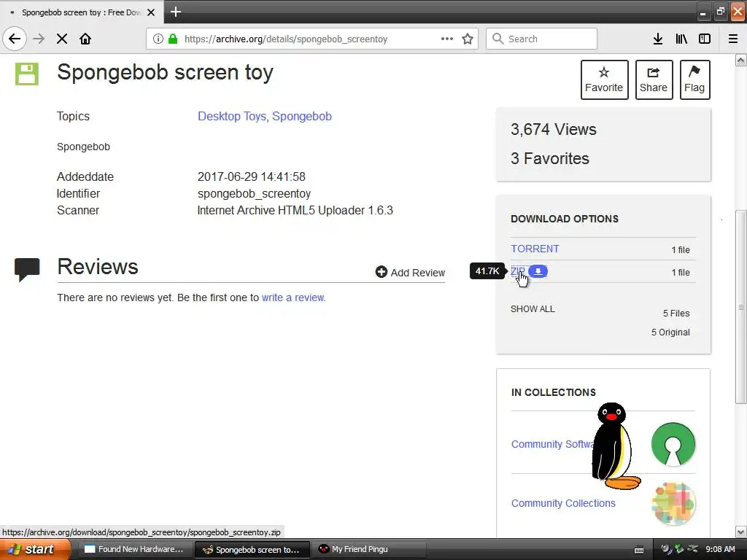
Task: Follow the write a review link
Action: click(293, 297)
